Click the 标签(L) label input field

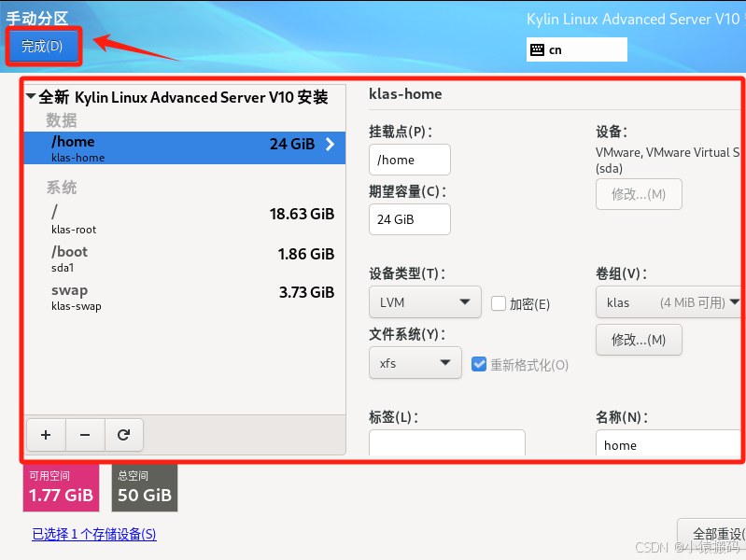[x=446, y=443]
